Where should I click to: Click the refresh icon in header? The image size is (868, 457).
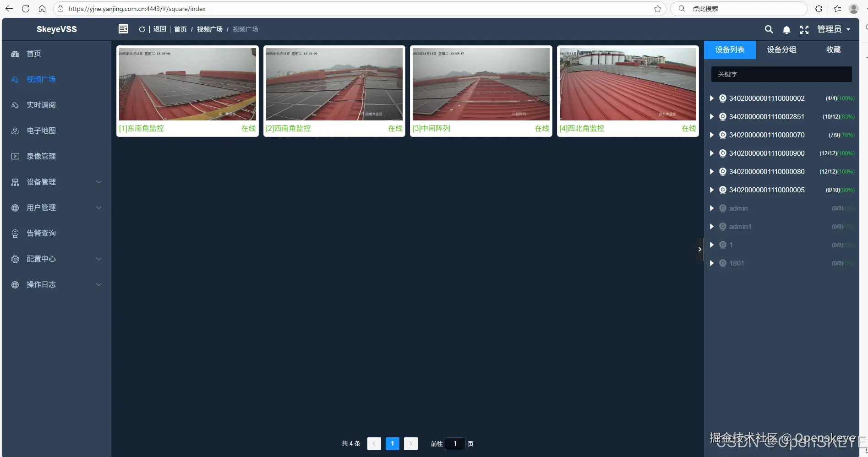click(142, 29)
